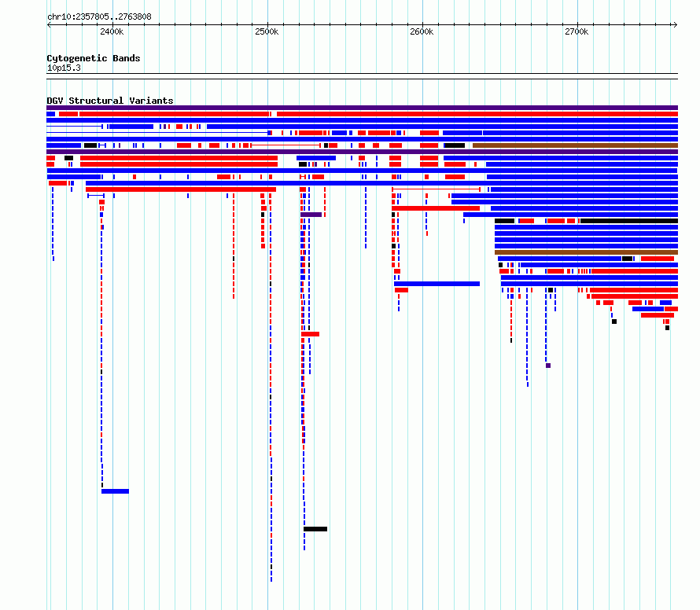Select the short red bar under the 2585k blue bar
This screenshot has width=700, height=610.
click(x=401, y=290)
